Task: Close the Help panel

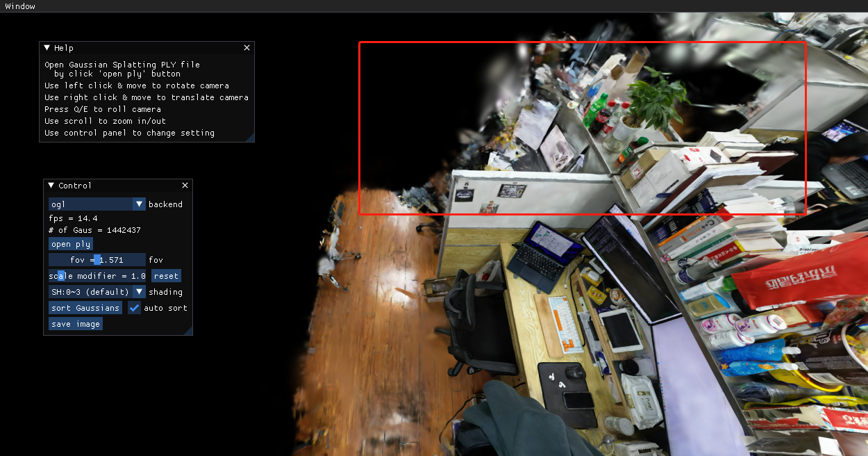Action: [x=247, y=48]
